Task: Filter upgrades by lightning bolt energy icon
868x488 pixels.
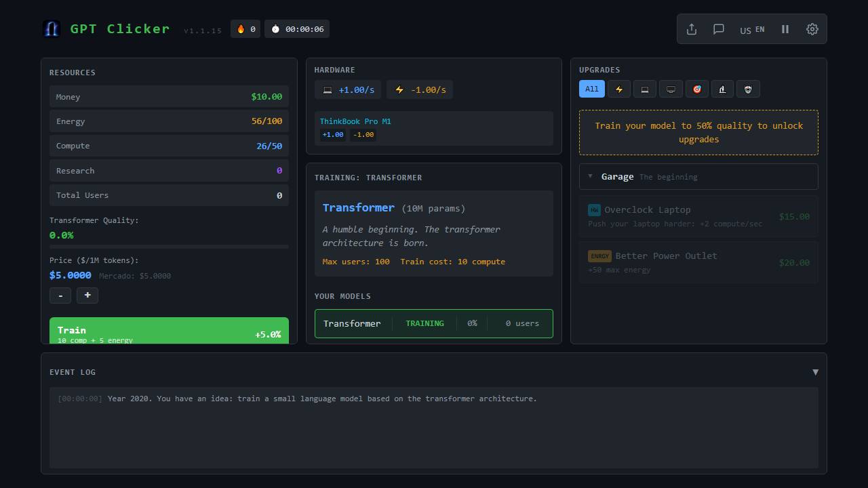Action: tap(619, 89)
